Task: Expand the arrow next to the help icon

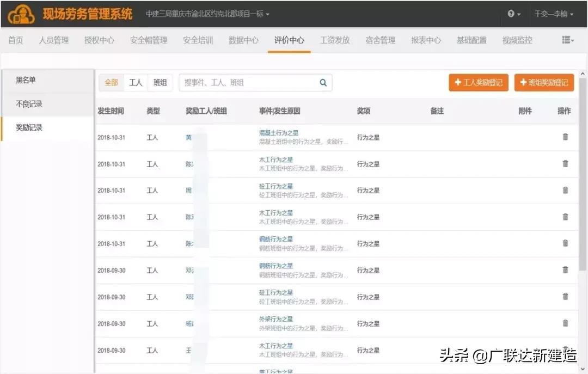Action: point(518,14)
